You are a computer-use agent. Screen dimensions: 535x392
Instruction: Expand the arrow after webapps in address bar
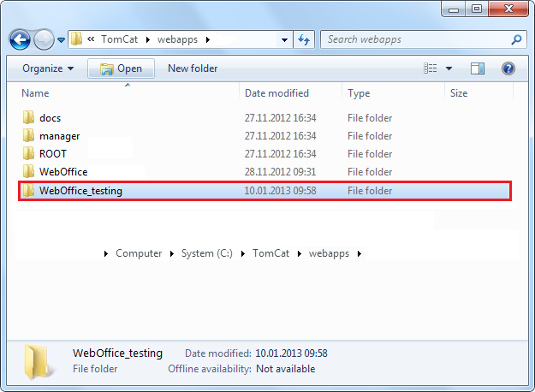(208, 40)
